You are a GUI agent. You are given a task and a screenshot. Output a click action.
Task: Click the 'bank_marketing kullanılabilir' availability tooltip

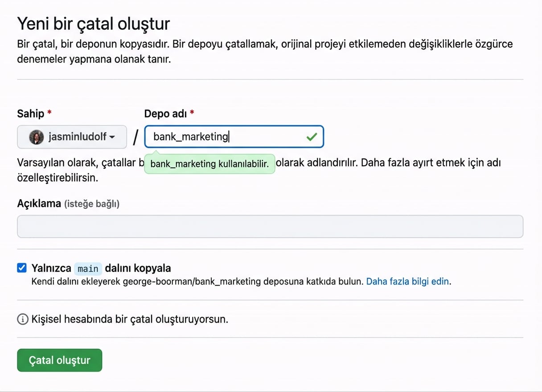coord(209,164)
